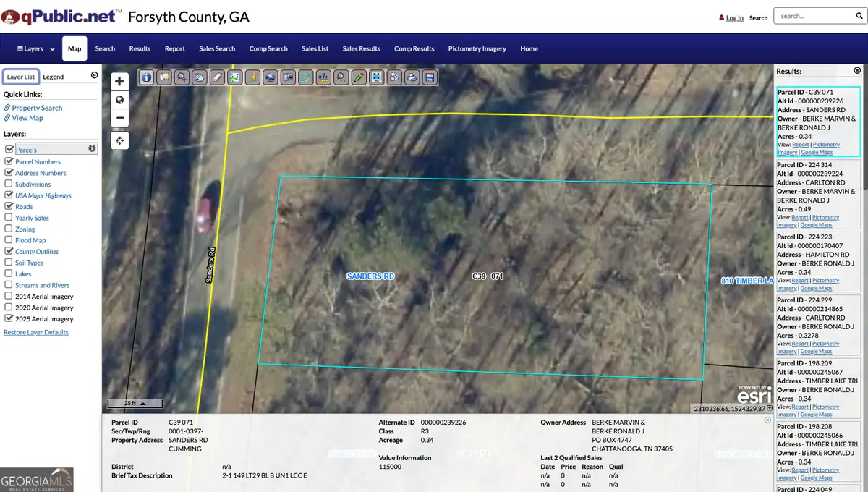Open the Google Earth view tool
The height and width of the screenshot is (492, 868).
tap(270, 77)
